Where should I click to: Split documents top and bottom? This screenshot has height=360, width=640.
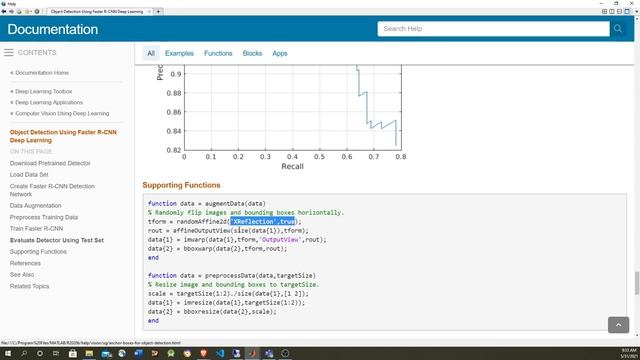tap(619, 11)
